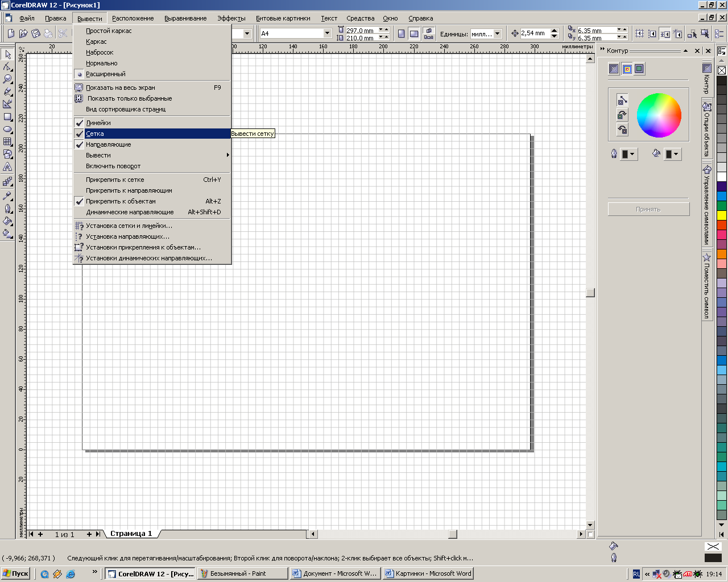Enable Прикрепить к направляющим option
Screen dimensions: 728x582
152,190
